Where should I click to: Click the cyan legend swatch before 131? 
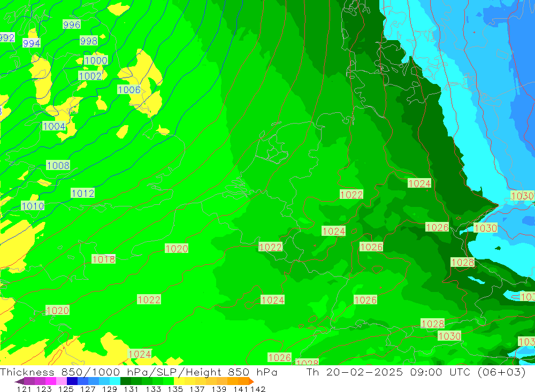click(115, 381)
